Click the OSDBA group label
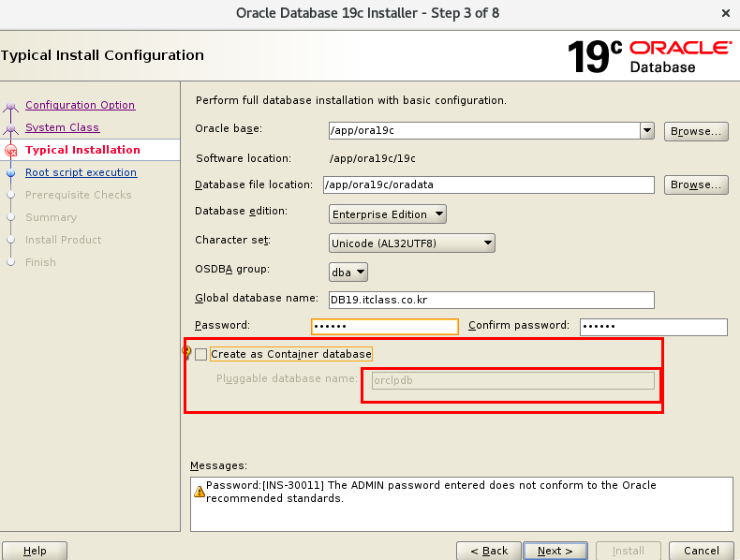 click(x=232, y=269)
